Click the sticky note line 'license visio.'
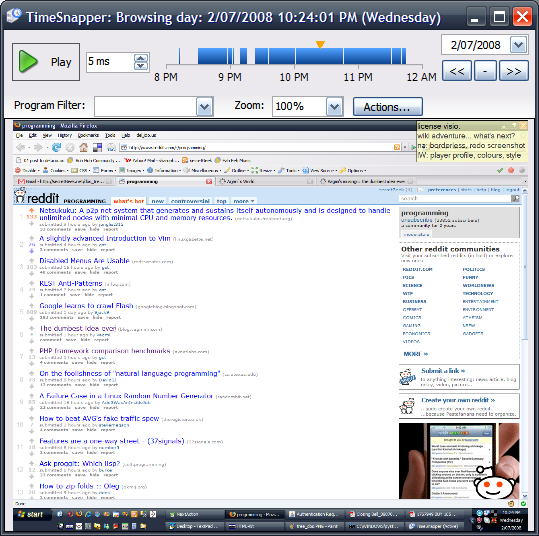 point(439,126)
